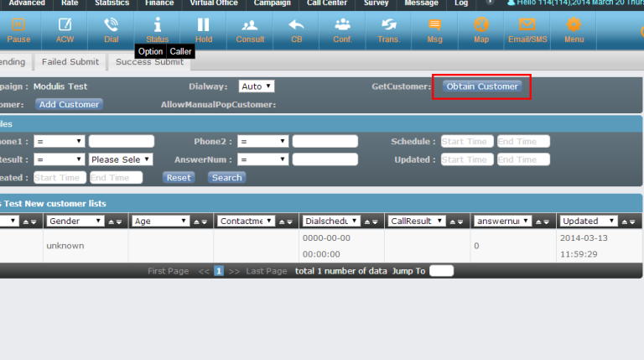Click the Search button

point(226,178)
